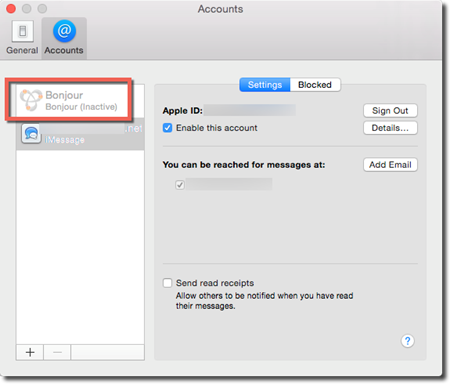The height and width of the screenshot is (384, 450).
Task: Click the Add Email button
Action: 390,165
